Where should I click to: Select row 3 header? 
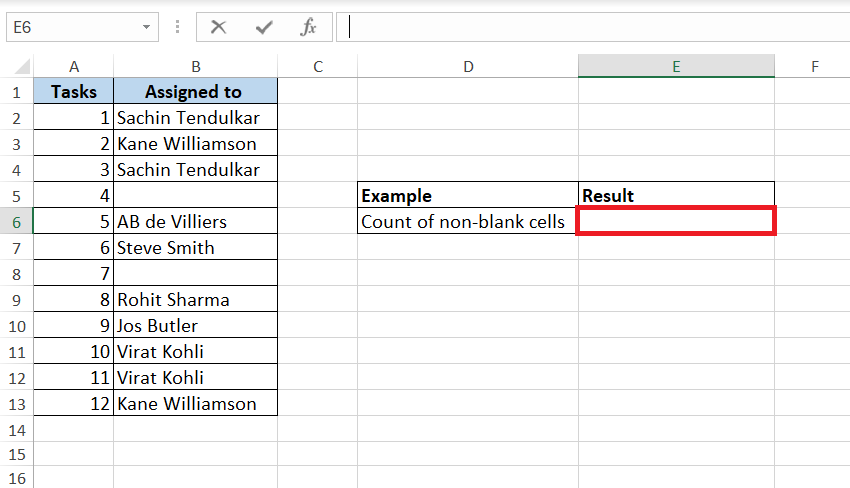click(x=16, y=143)
